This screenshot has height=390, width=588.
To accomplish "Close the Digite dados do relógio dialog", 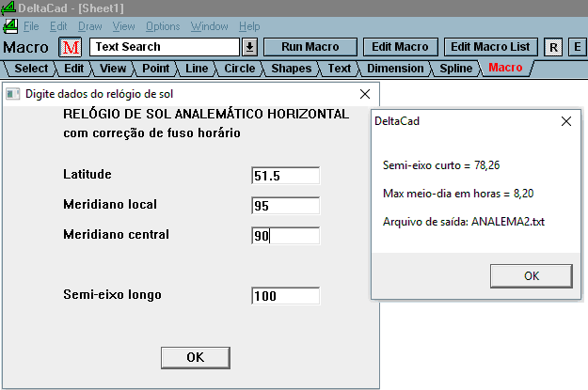I will coord(365,94).
